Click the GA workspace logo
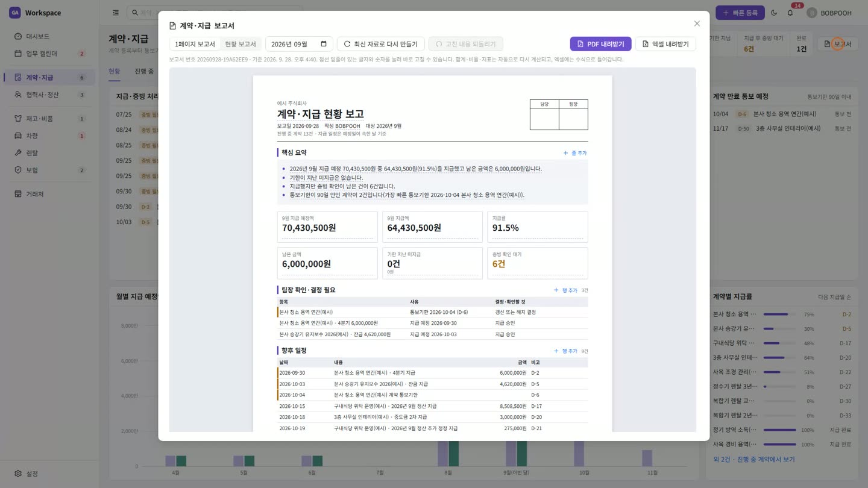 point(14,13)
